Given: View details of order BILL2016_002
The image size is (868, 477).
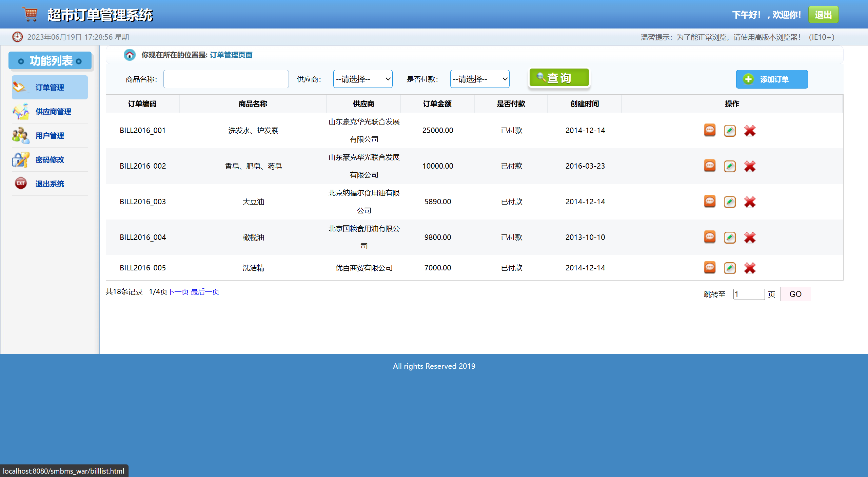Looking at the screenshot, I should [710, 166].
